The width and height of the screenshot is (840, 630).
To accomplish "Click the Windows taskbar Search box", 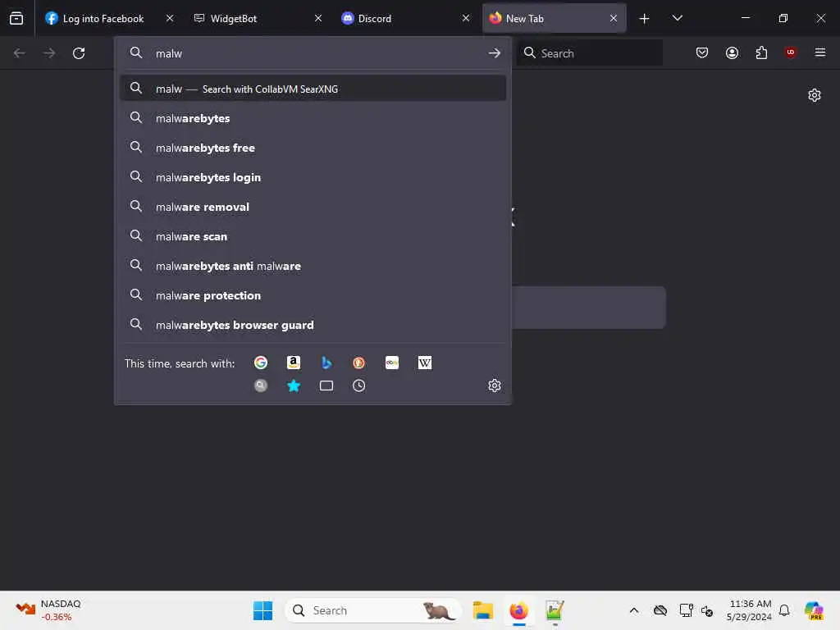I will click(373, 610).
